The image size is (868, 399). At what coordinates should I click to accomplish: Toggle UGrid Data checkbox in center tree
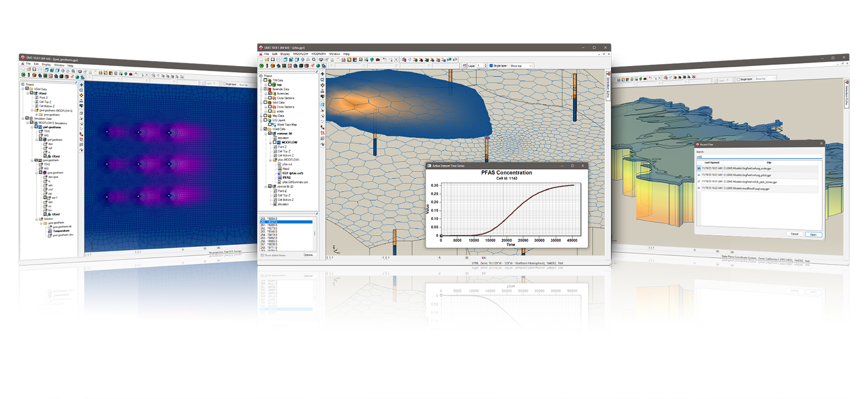(x=265, y=129)
